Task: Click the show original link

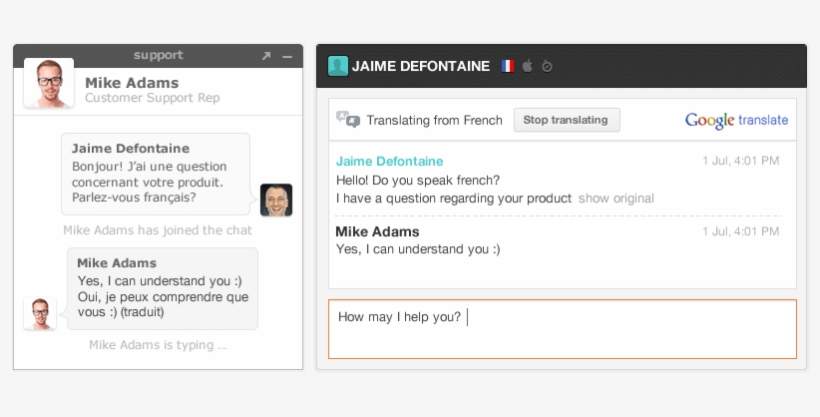Action: coord(616,198)
